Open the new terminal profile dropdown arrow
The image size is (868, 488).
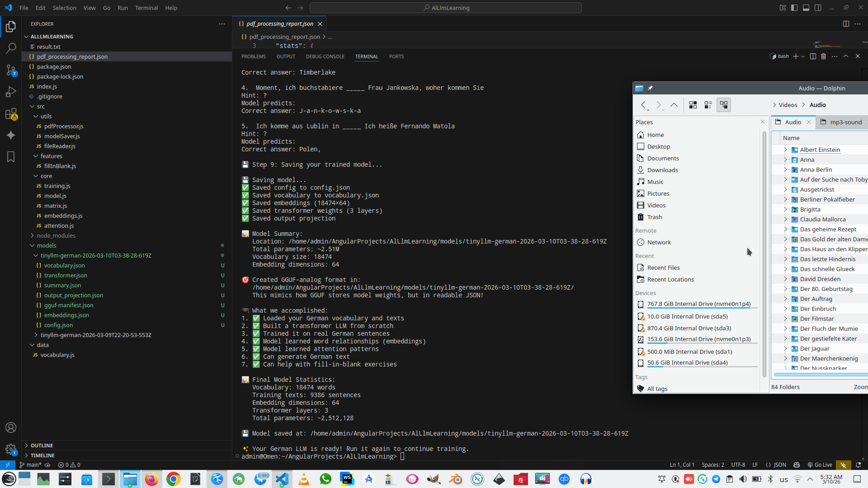click(x=803, y=56)
